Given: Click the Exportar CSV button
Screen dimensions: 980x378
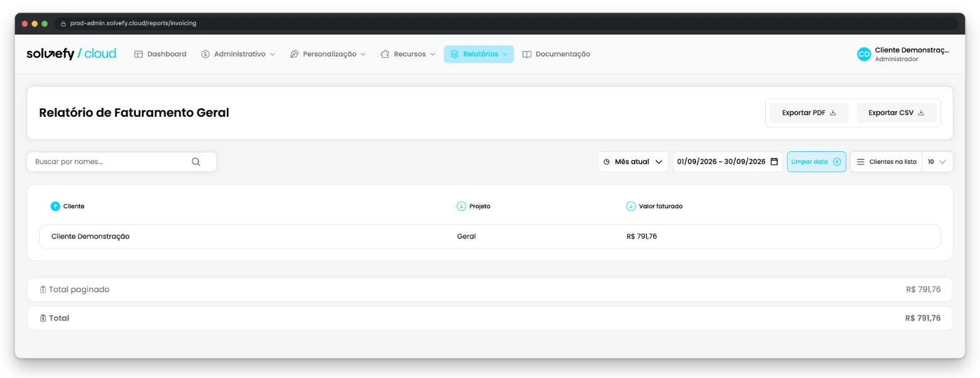Looking at the screenshot, I should pyautogui.click(x=896, y=113).
